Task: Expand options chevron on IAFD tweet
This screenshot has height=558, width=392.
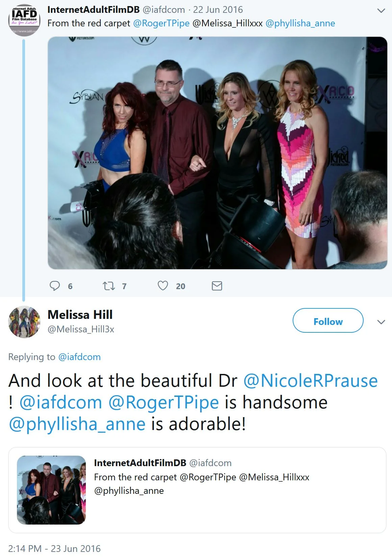Action: click(381, 11)
